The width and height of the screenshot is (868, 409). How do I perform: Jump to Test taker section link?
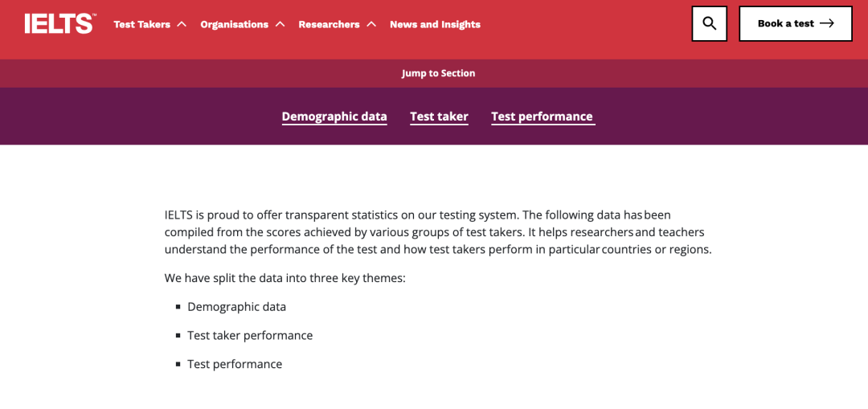(439, 117)
